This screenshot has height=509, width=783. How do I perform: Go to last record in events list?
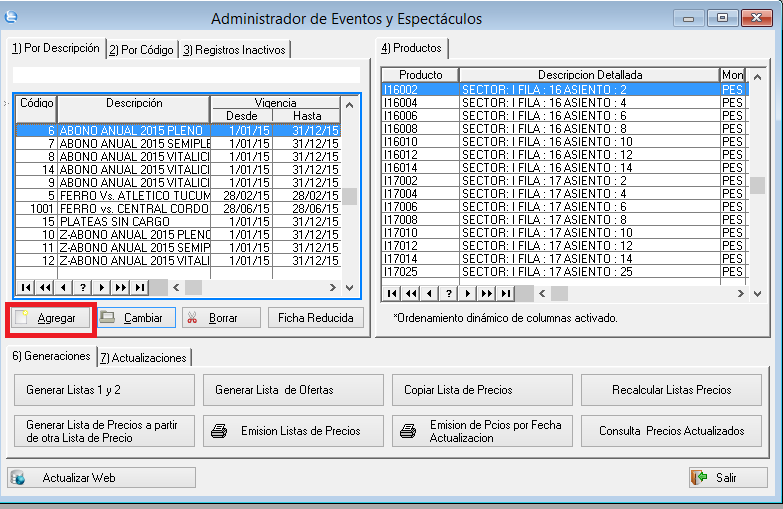(x=140, y=287)
